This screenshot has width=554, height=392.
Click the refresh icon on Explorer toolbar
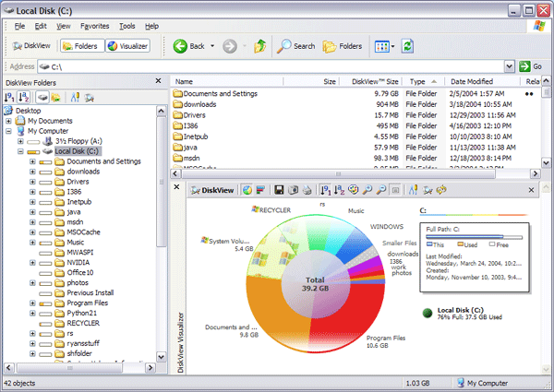tap(407, 46)
